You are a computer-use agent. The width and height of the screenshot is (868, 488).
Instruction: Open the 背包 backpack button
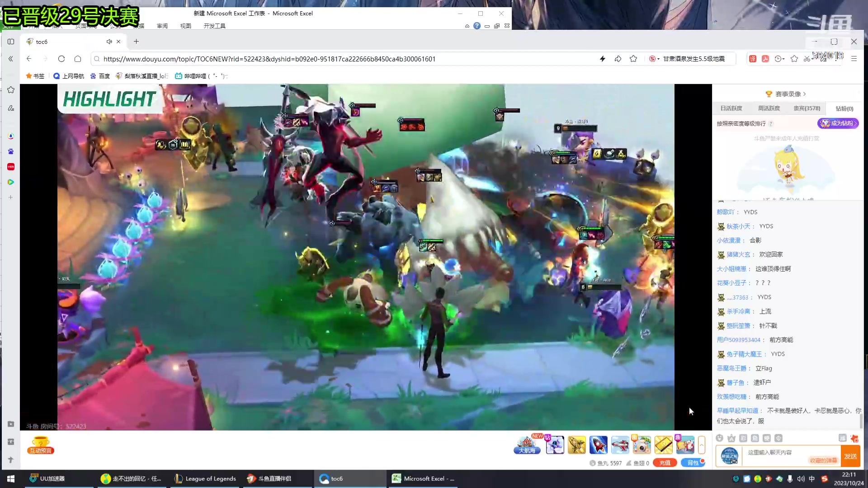693,463
